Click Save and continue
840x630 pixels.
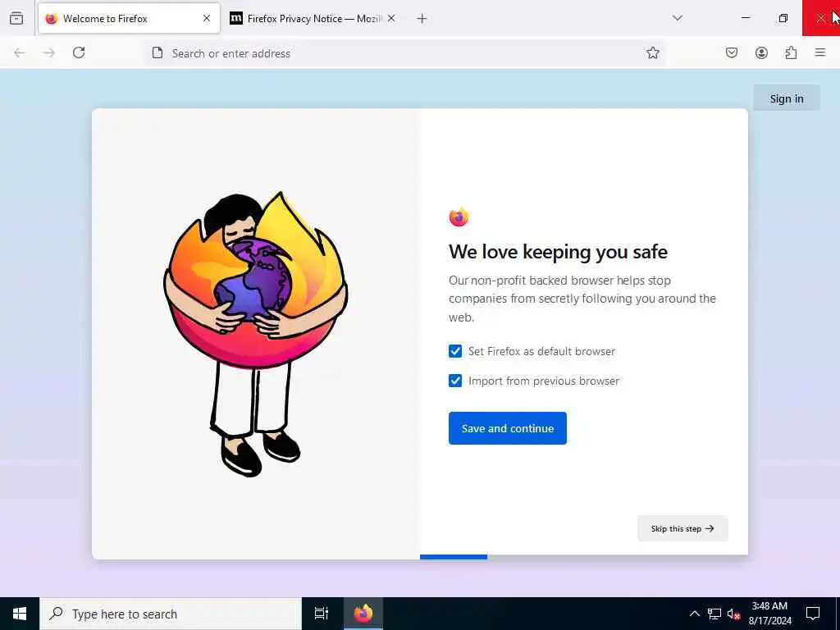[507, 428]
